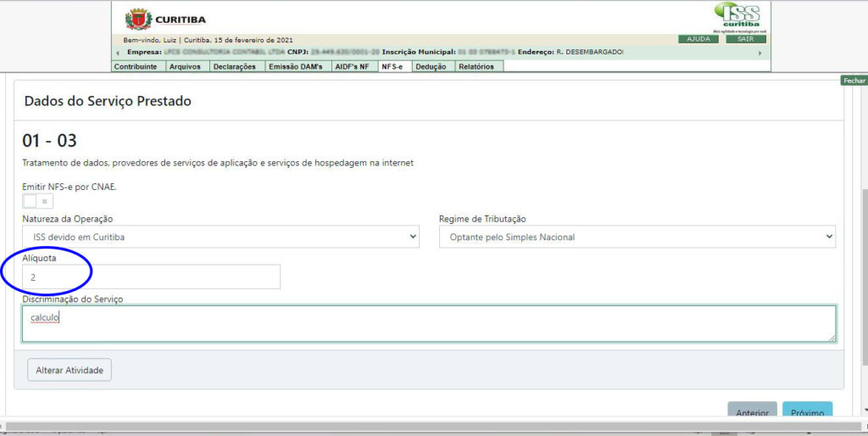Click the Alíquota input field
This screenshot has height=436, width=868.
click(x=151, y=277)
